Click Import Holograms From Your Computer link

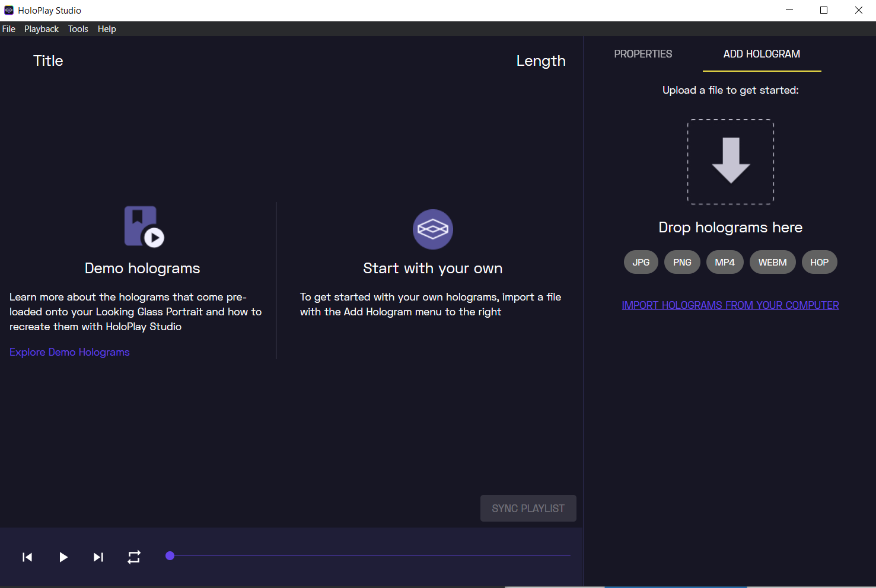[731, 305]
